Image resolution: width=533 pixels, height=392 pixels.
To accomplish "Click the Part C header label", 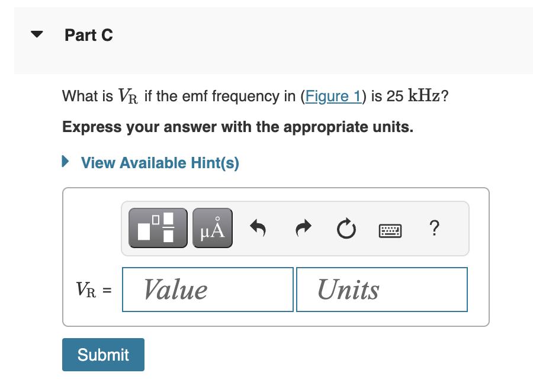I will [x=89, y=35].
